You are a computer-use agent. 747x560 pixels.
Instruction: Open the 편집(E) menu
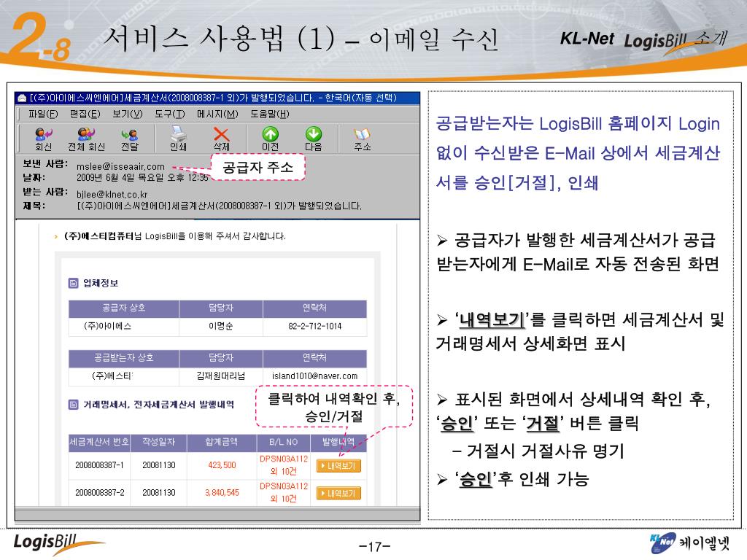[x=85, y=114]
